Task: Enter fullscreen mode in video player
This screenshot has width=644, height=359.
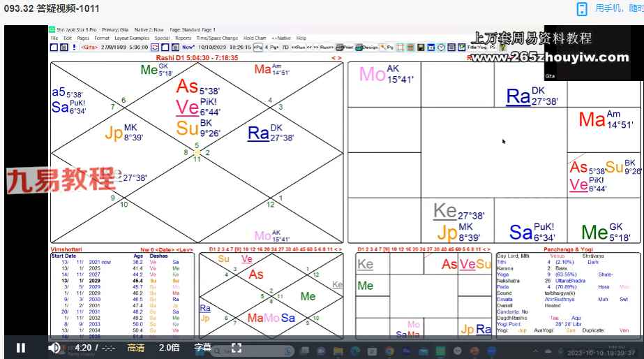Action: 236,348
